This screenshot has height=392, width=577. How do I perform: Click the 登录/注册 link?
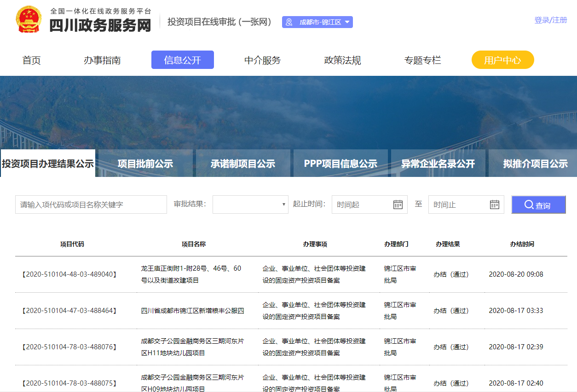point(550,20)
